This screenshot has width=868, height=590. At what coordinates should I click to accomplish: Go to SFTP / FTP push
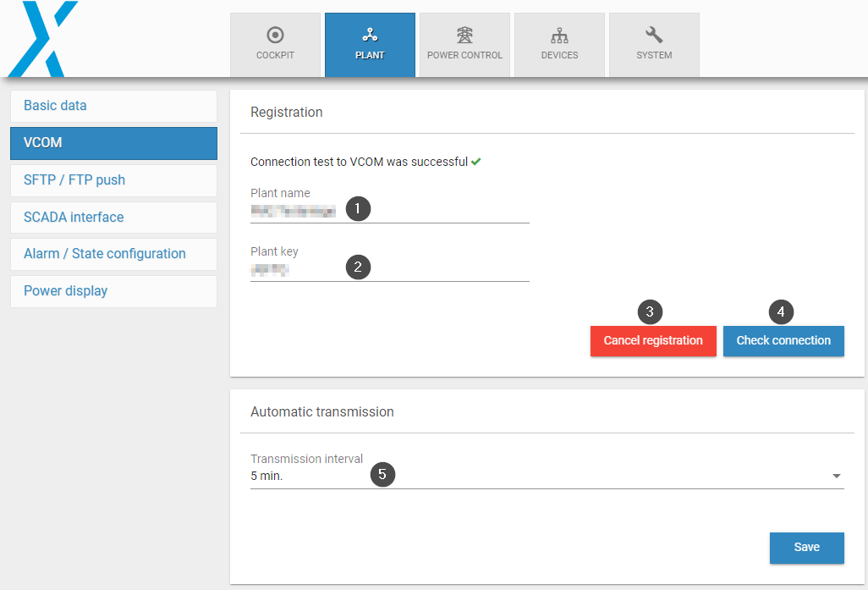113,180
